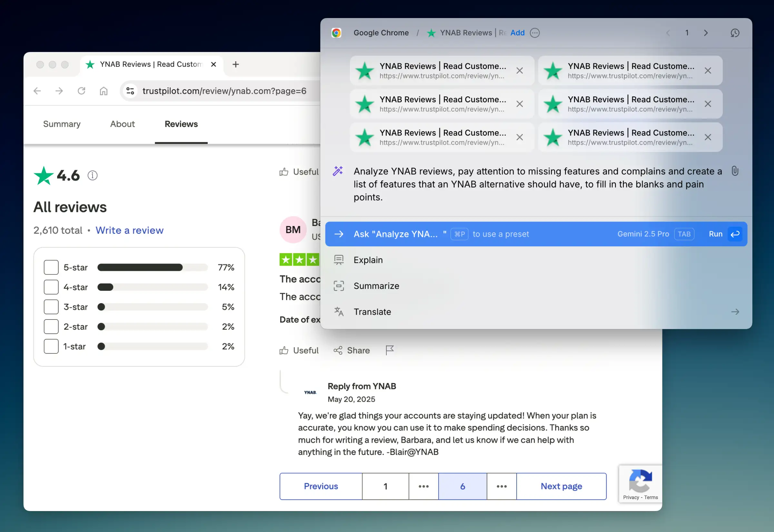
Task: Remove third-row left YNAB Reviews attachment
Action: [519, 137]
